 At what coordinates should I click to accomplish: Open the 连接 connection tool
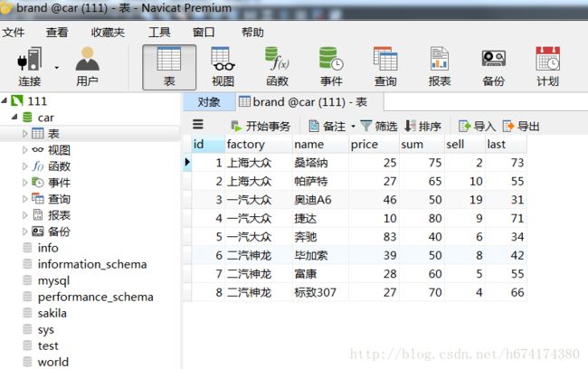point(30,67)
